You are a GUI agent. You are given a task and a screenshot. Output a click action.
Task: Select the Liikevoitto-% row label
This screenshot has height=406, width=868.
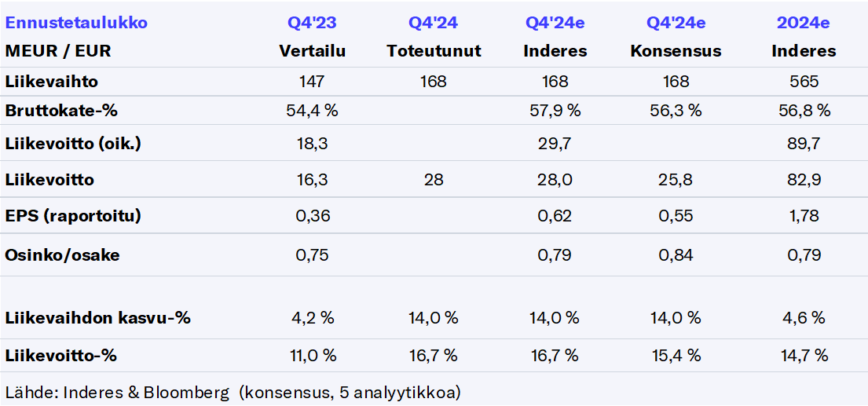[61, 355]
